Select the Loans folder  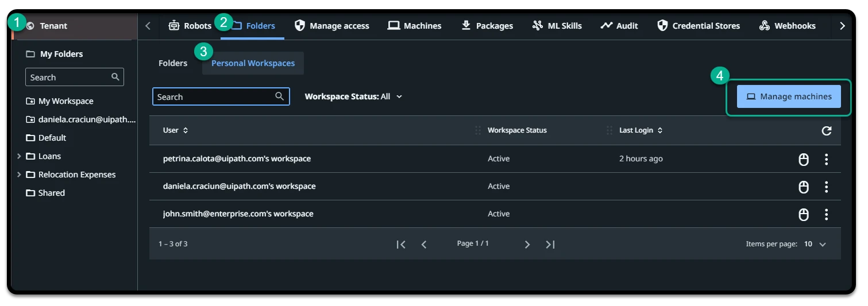[44, 156]
